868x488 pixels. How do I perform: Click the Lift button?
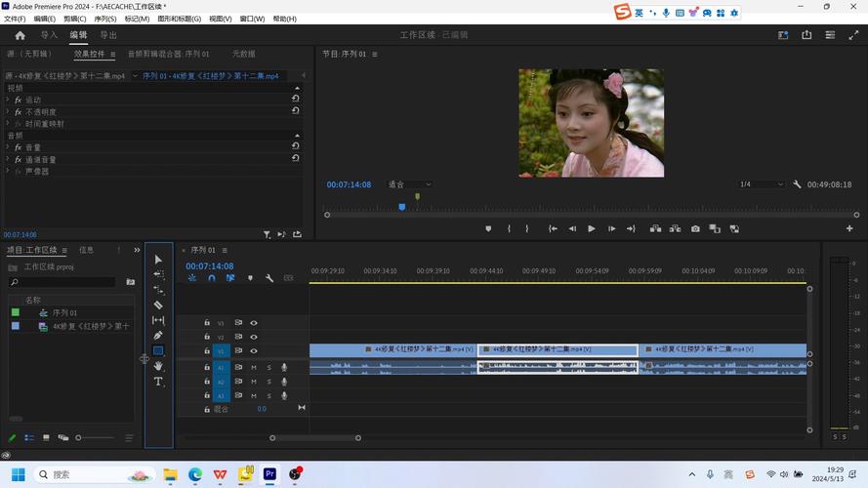pos(655,228)
